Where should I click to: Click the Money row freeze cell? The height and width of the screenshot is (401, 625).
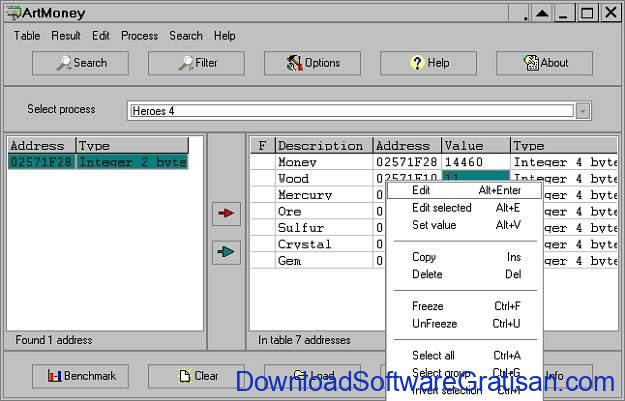pyautogui.click(x=263, y=162)
